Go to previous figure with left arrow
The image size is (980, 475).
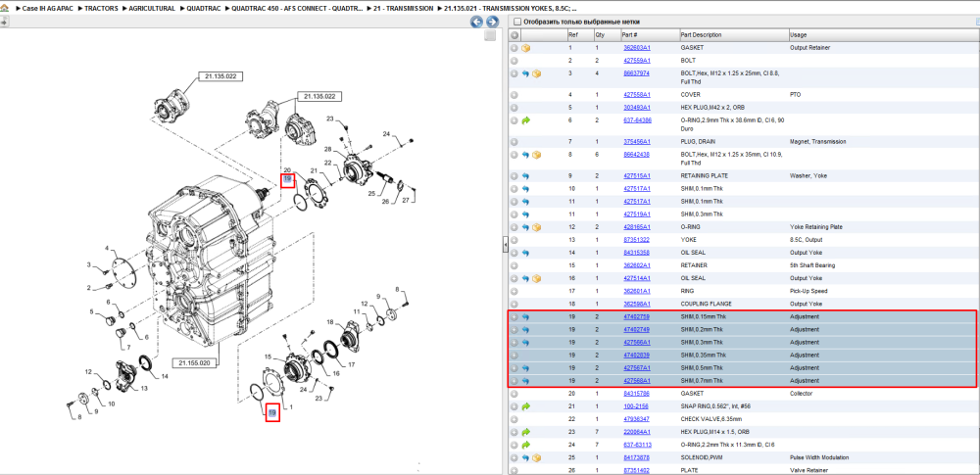[476, 22]
